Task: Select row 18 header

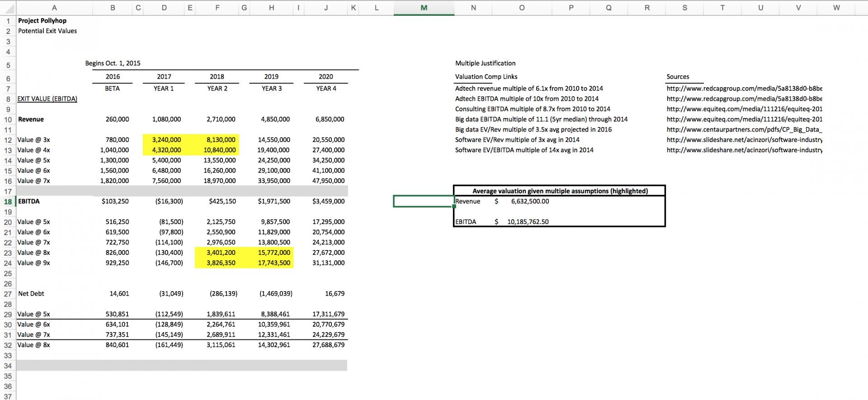Action: pos(8,202)
